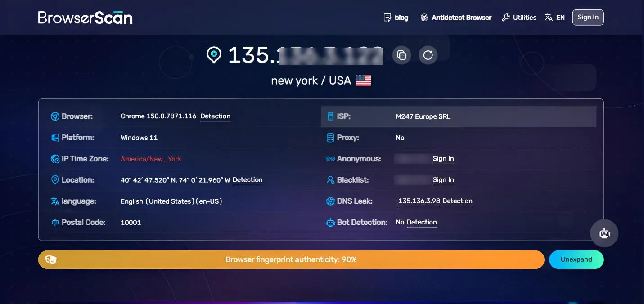Click Sign In link in Blacklist row
The image size is (644, 304).
[443, 180]
